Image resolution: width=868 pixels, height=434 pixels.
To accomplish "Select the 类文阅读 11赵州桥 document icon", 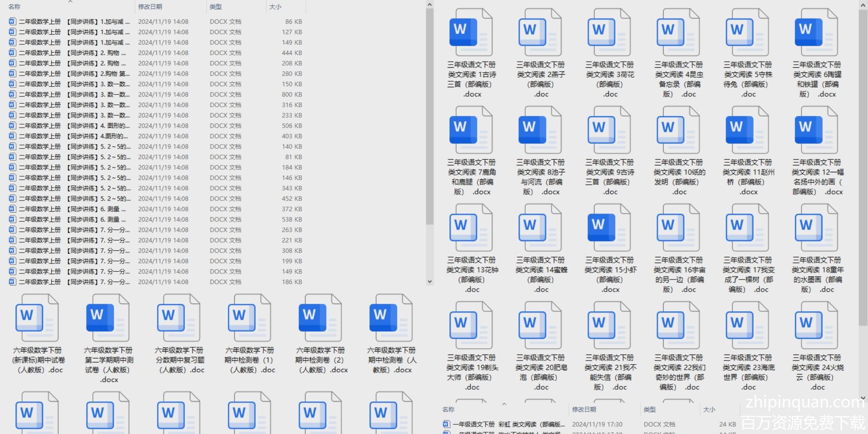I will [747, 130].
